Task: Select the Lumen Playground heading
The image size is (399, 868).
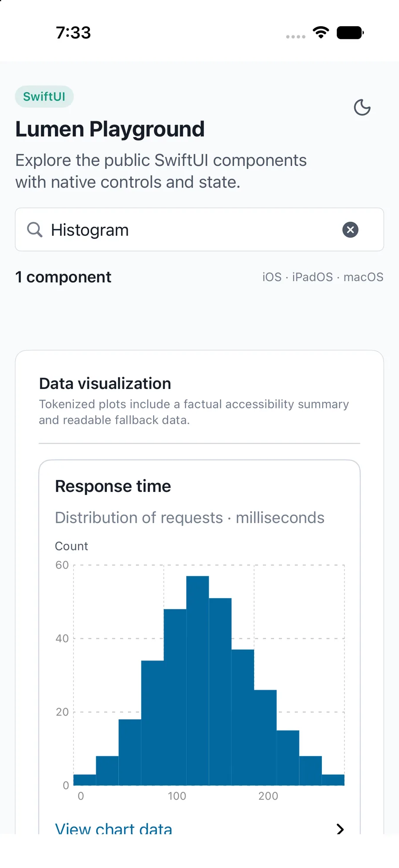Action: pos(110,129)
